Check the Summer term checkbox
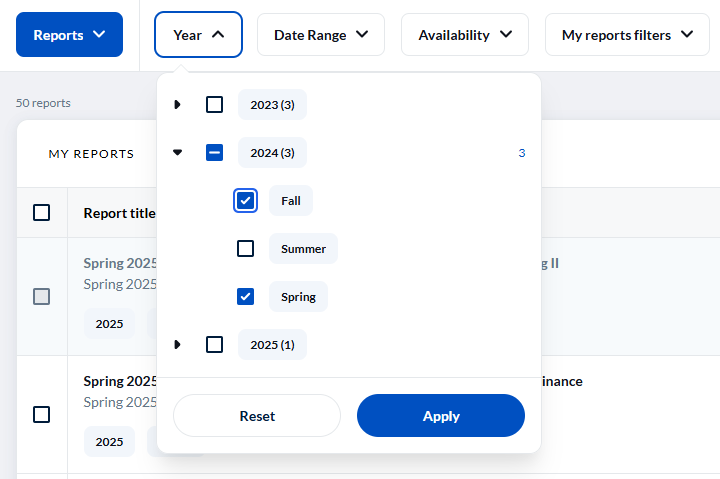This screenshot has width=720, height=479. [246, 249]
